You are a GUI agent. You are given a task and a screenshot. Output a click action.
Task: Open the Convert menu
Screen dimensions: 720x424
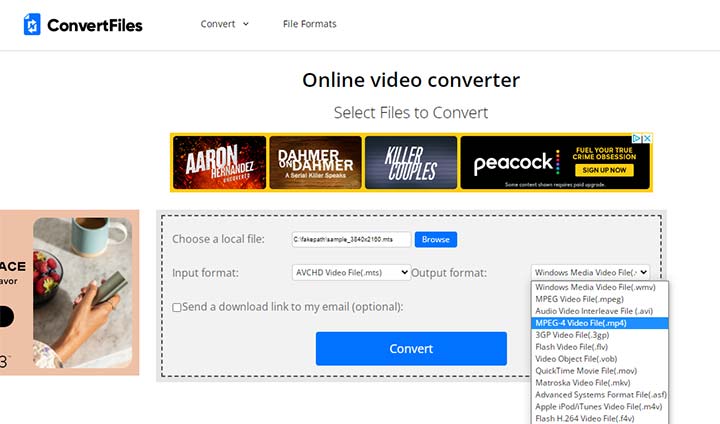coord(224,24)
